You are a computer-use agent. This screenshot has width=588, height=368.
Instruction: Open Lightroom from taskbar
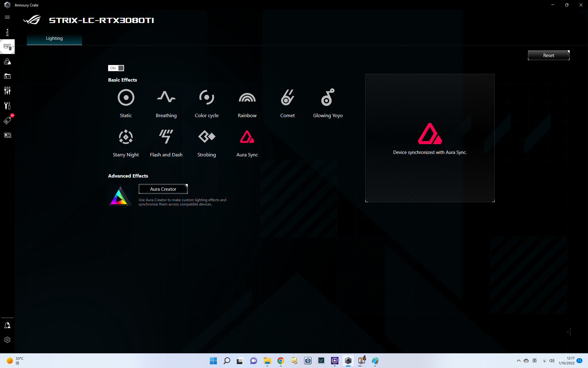point(321,361)
